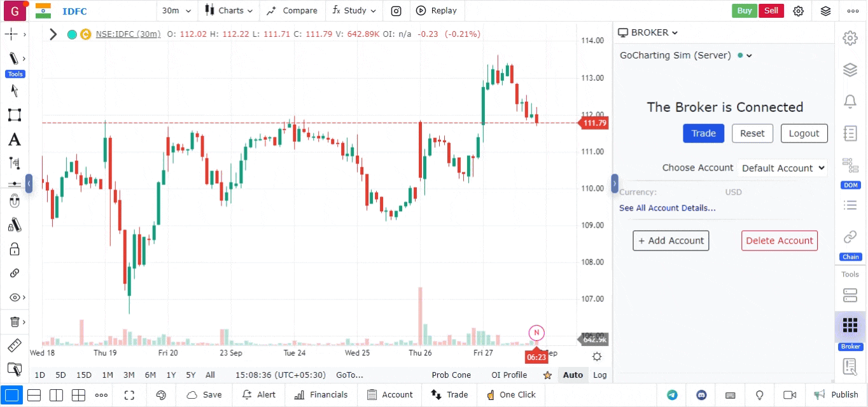Click the trash delete drawings icon
Image resolution: width=868 pixels, height=407 pixels.
(14, 322)
